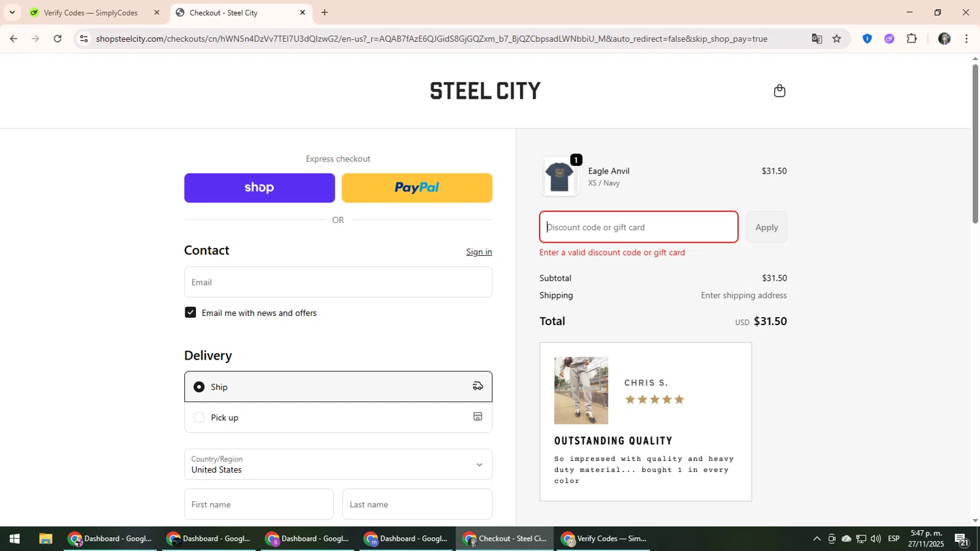
Task: Open the Country/Region dropdown
Action: pyautogui.click(x=338, y=464)
